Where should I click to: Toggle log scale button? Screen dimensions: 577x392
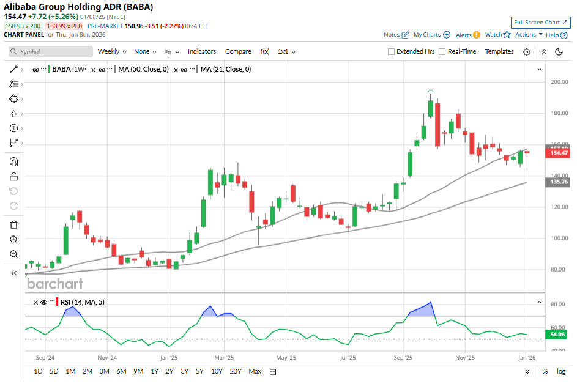(x=561, y=371)
